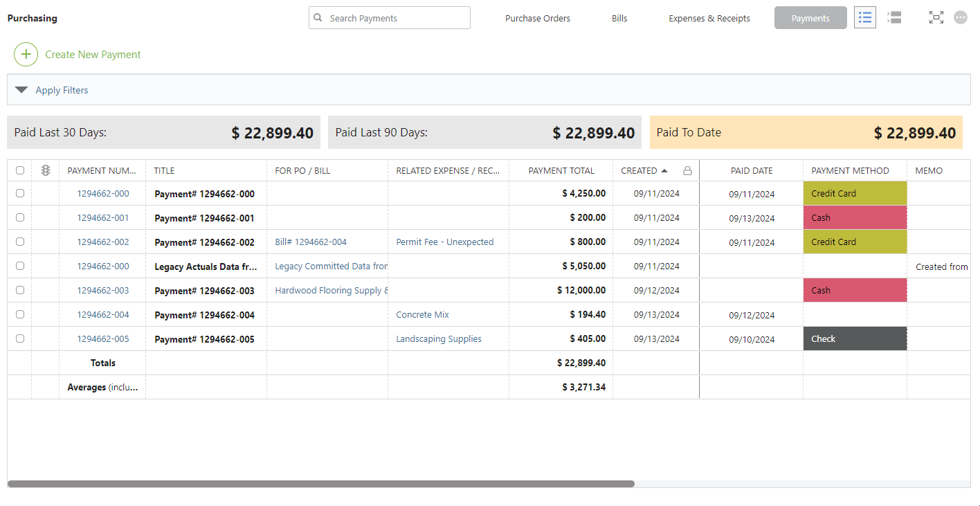Check the box for payment 1294662-003
This screenshot has height=506, width=980.
pyautogui.click(x=20, y=290)
